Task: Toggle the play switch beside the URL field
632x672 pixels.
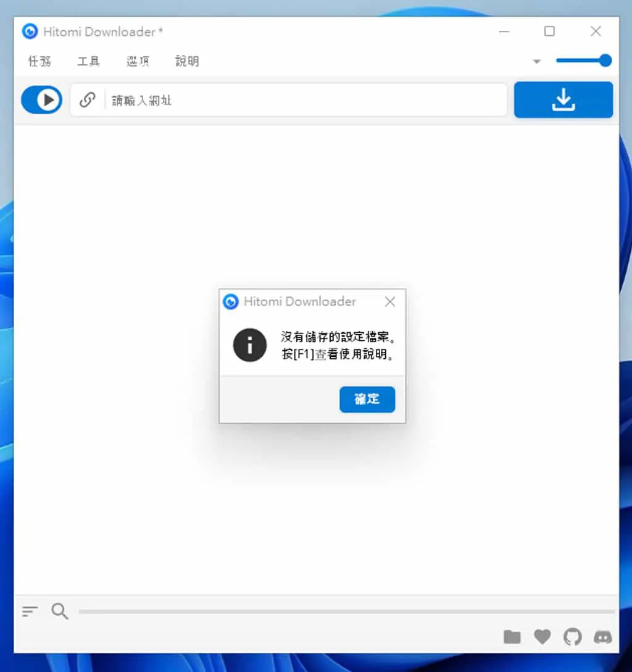Action: (41, 100)
